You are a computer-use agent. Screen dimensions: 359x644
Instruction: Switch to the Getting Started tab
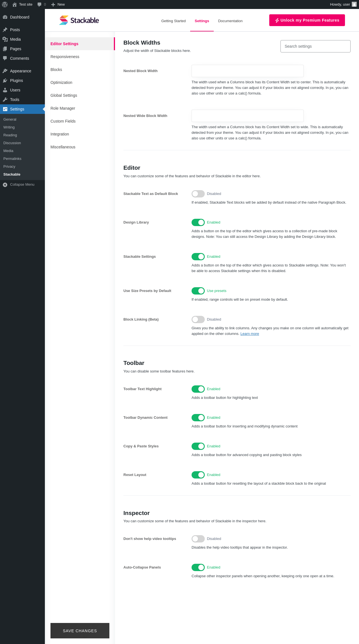point(173,21)
